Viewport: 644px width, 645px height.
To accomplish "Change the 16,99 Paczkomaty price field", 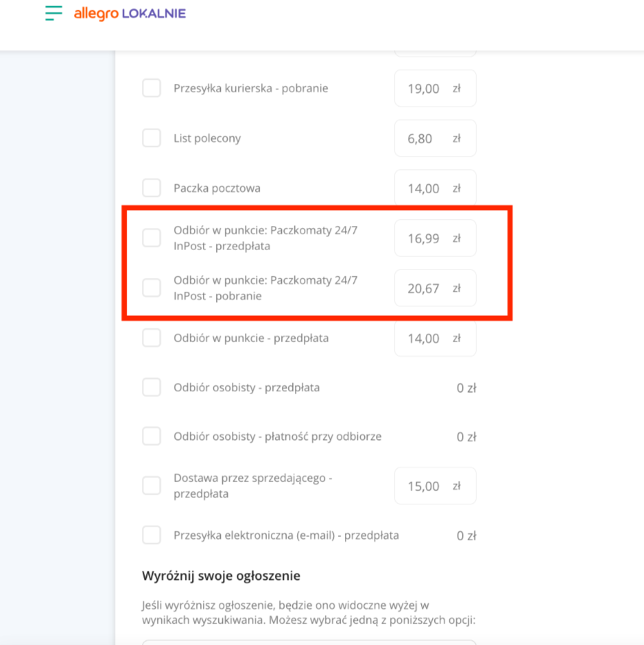I will coord(424,238).
